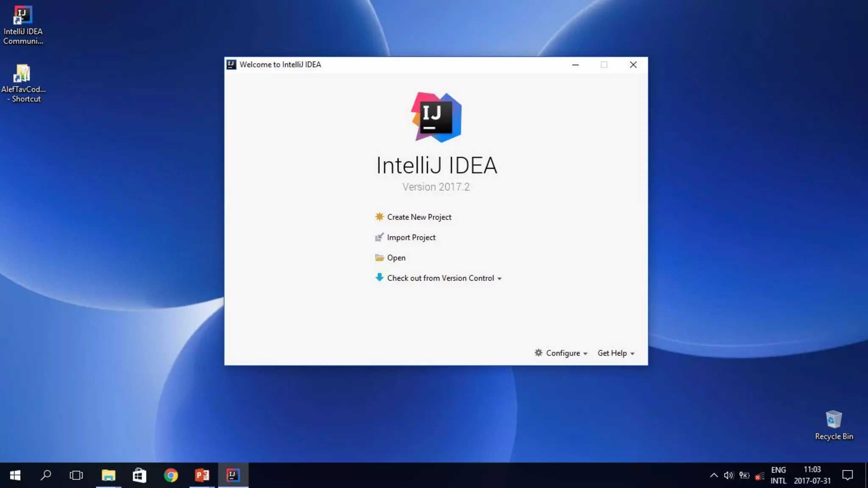Click the Import Project arrow icon
The height and width of the screenshot is (488, 868).
click(x=379, y=237)
